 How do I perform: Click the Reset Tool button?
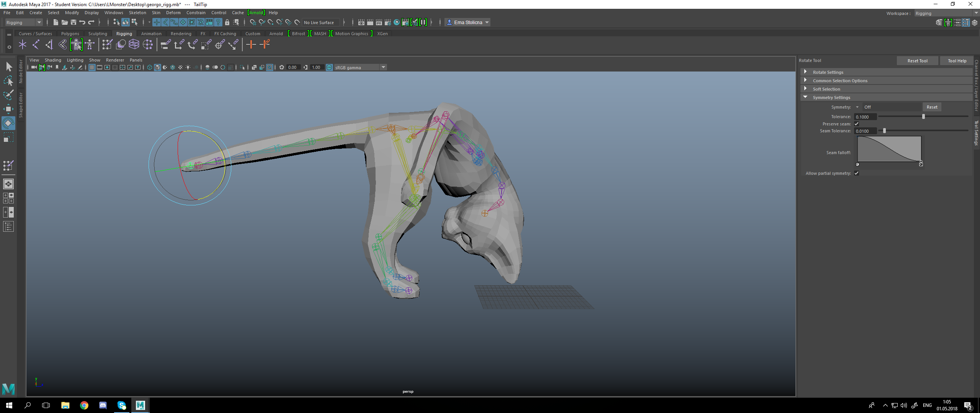click(917, 61)
